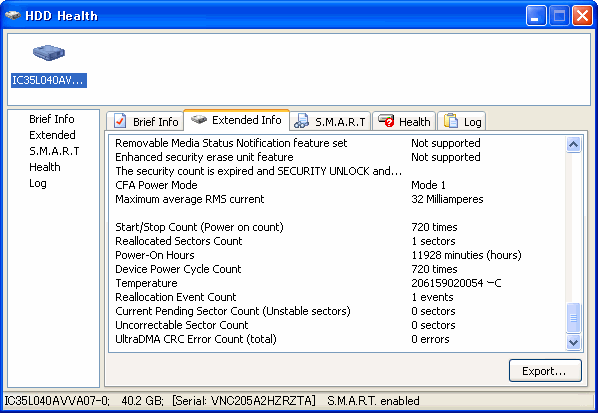This screenshot has height=413, width=598.
Task: Select Start/Stop Count (Power on count) row
Action: (338, 227)
